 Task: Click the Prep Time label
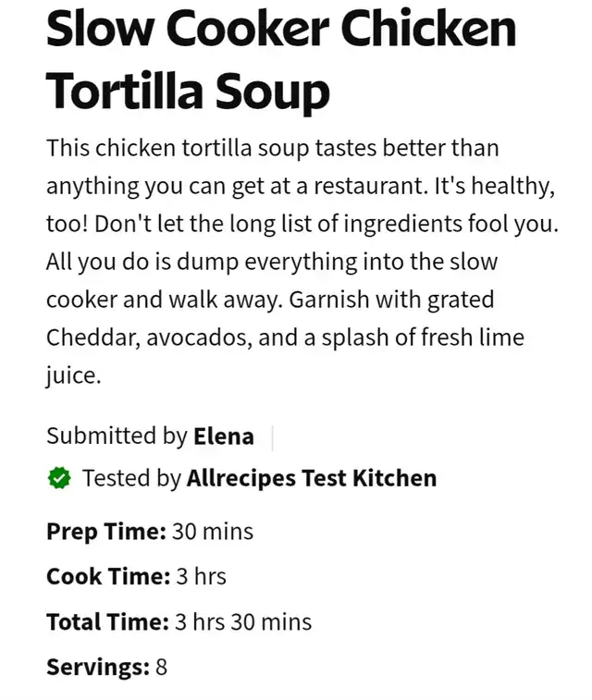click(106, 532)
